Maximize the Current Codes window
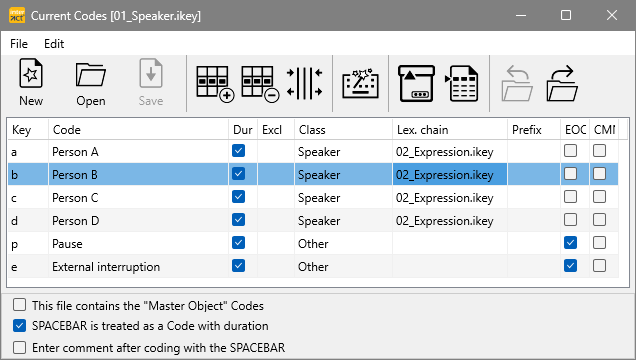This screenshot has width=636, height=360. click(x=566, y=15)
